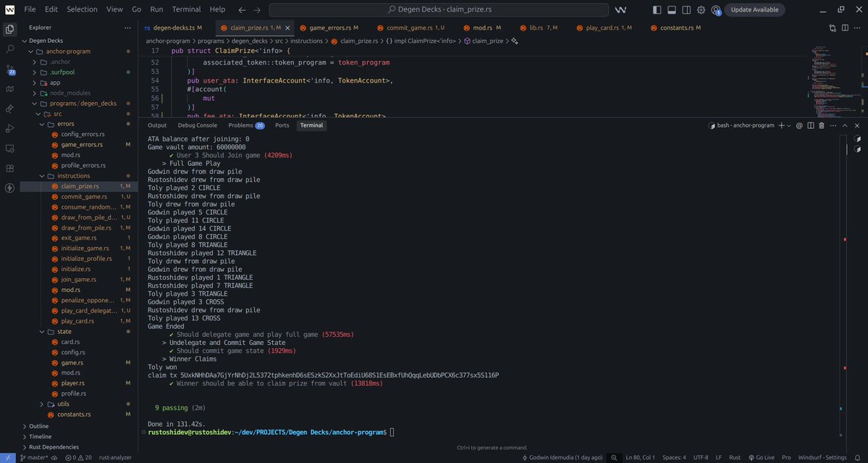The height and width of the screenshot is (463, 868).
Task: Open Explorer views and more actions menu
Action: tap(128, 28)
